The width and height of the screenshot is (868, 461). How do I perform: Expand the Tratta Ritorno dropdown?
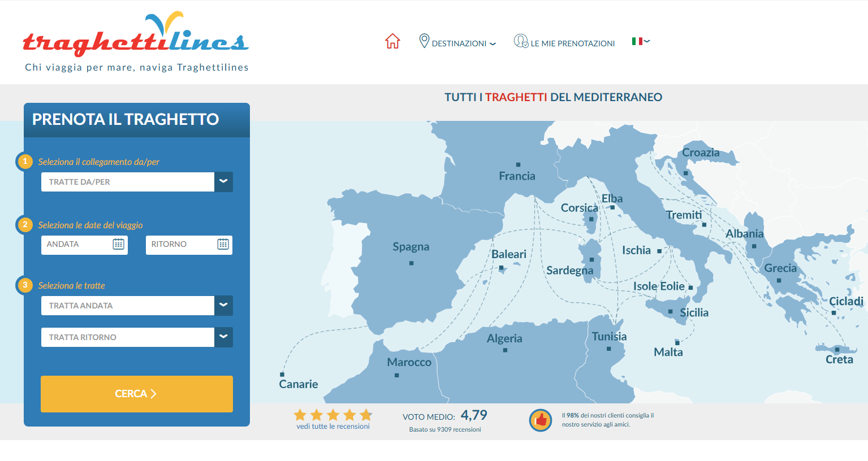[223, 337]
